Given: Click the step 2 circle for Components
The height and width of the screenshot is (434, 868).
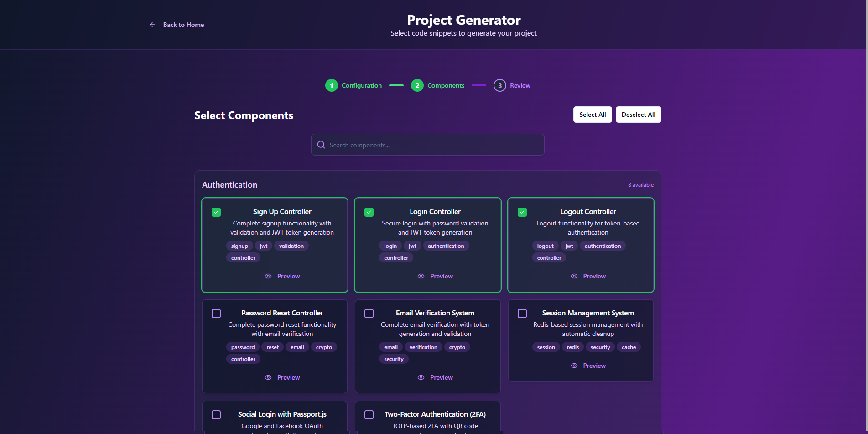Looking at the screenshot, I should pos(417,85).
